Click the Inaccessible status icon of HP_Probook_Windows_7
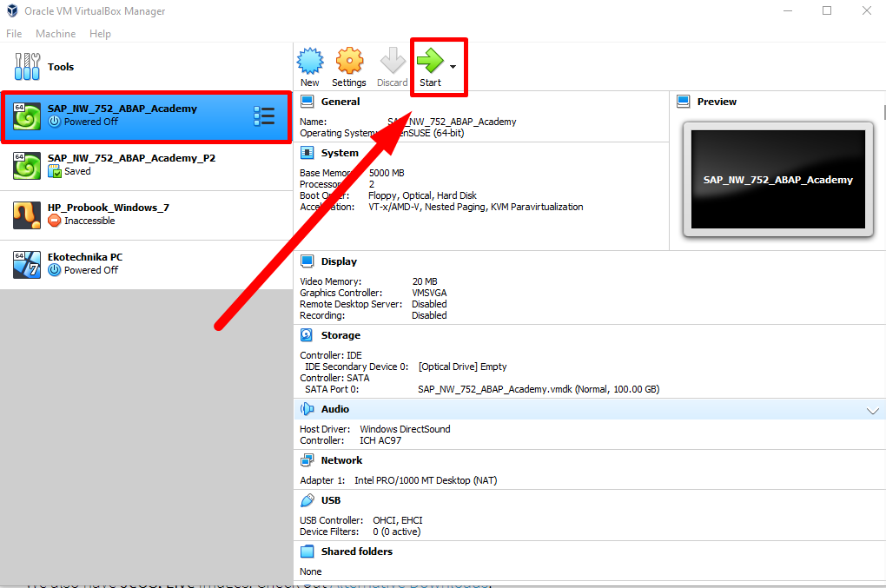The height and width of the screenshot is (588, 886). pos(54,221)
